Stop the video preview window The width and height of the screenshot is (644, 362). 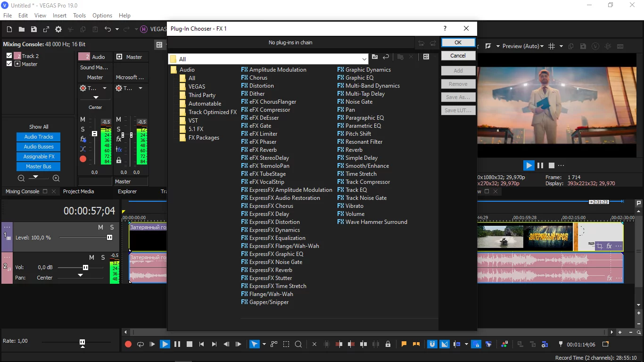click(551, 165)
